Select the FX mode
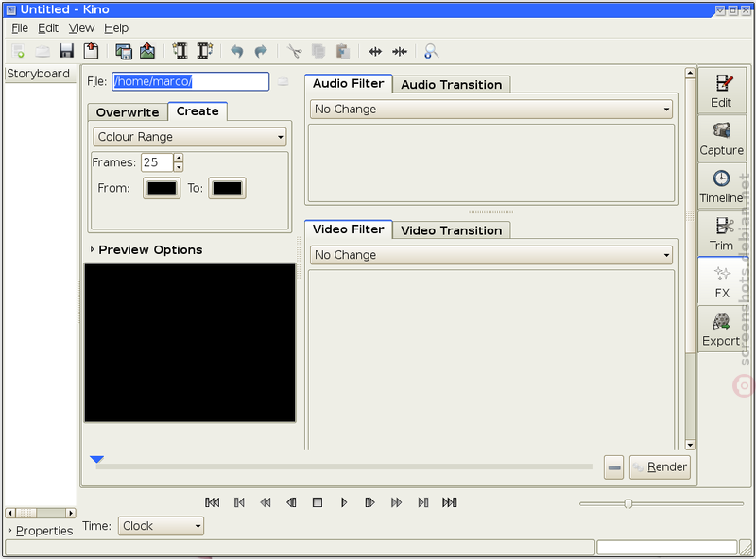The image size is (756, 559). [x=721, y=281]
